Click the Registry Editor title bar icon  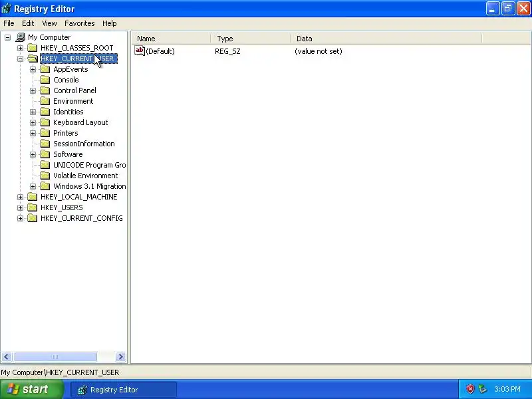(x=6, y=9)
